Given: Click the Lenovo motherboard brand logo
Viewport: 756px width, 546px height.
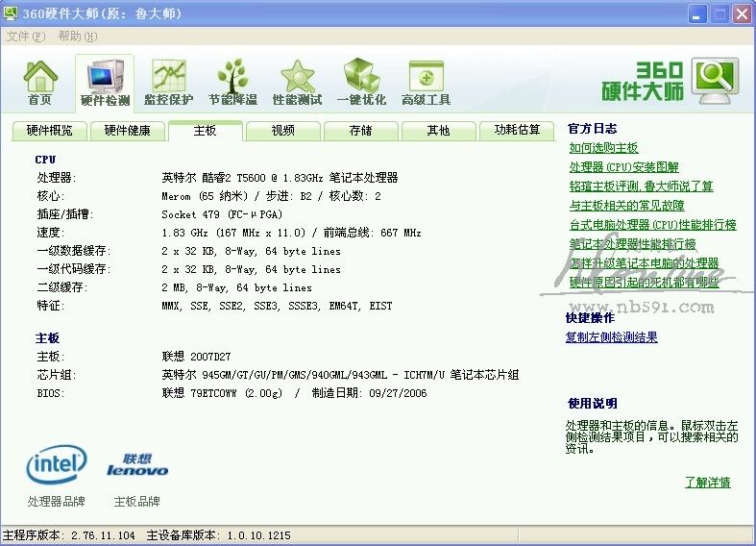Looking at the screenshot, I should pos(137,465).
